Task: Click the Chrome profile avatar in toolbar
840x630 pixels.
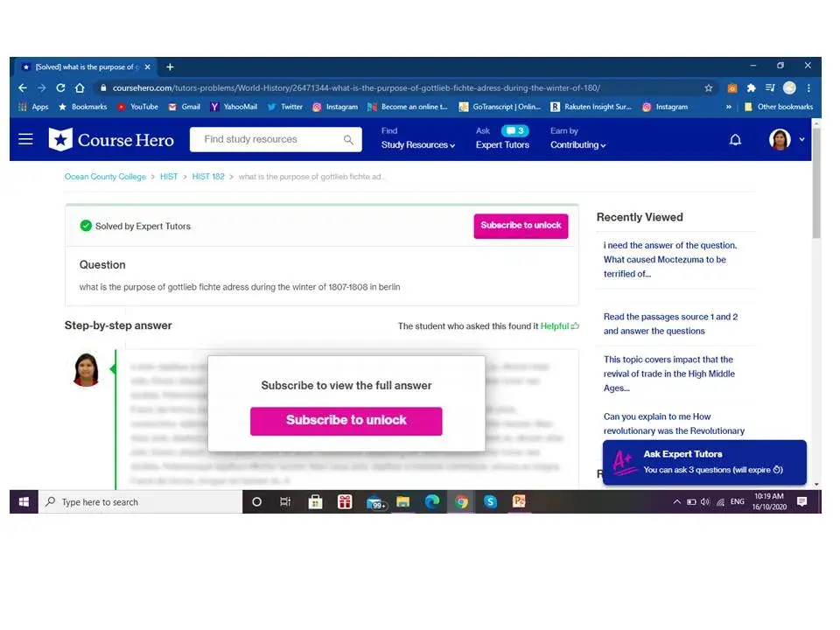Action: pos(789,87)
